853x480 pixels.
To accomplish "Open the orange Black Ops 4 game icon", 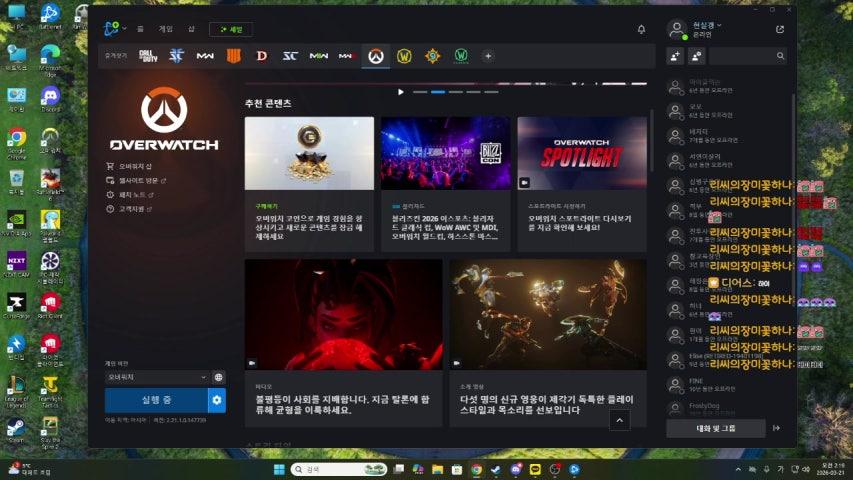I will tap(233, 56).
